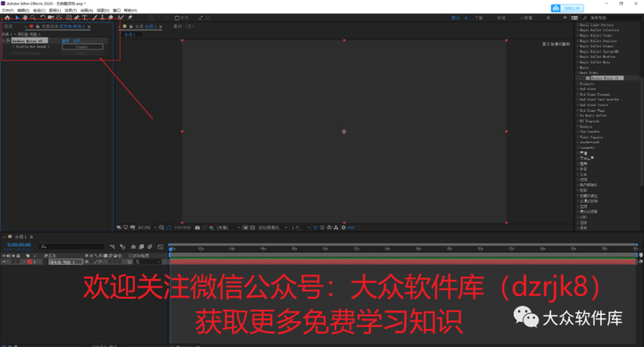This screenshot has height=347, width=644.
Task: Select the Selection arrow tool
Action: click(17, 18)
